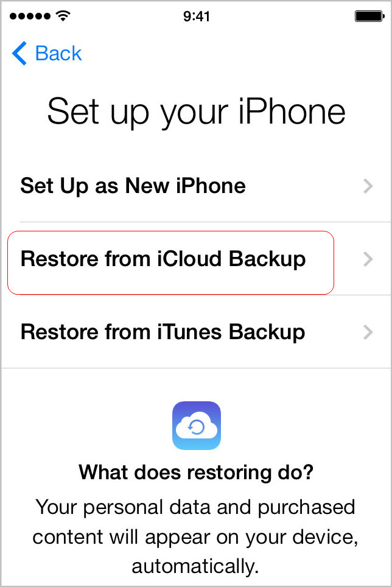Open chevron beside Restore from iTunes Backup
The image size is (392, 587).
point(368,332)
